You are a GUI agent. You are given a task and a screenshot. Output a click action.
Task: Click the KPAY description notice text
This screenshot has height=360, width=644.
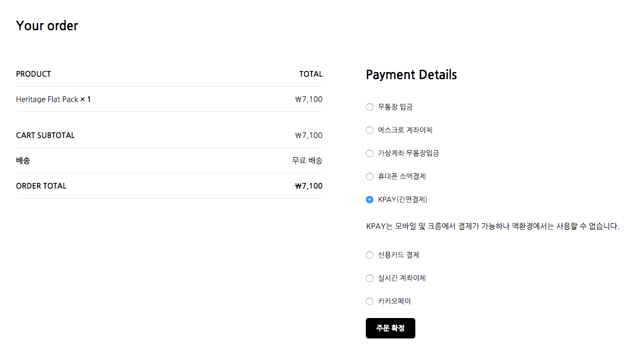click(x=492, y=227)
